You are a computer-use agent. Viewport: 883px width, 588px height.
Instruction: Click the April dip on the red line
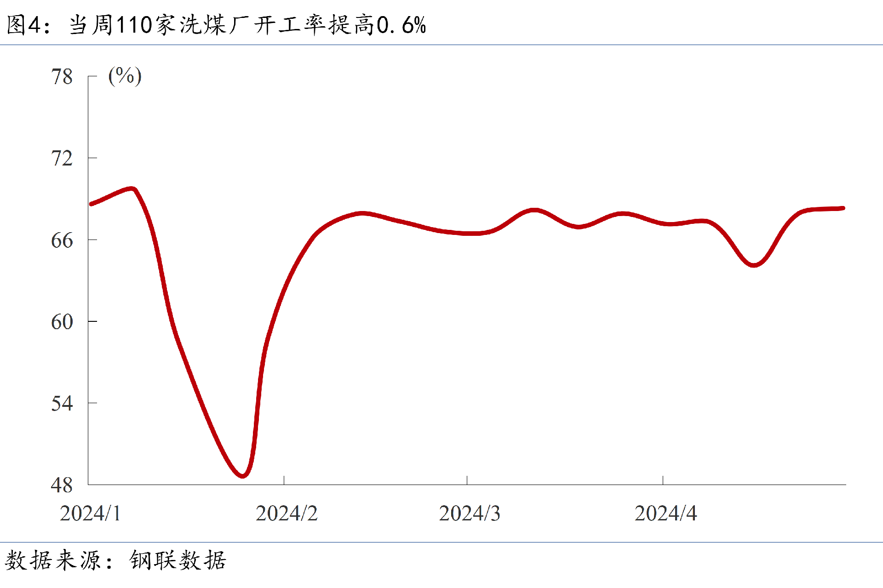(754, 265)
